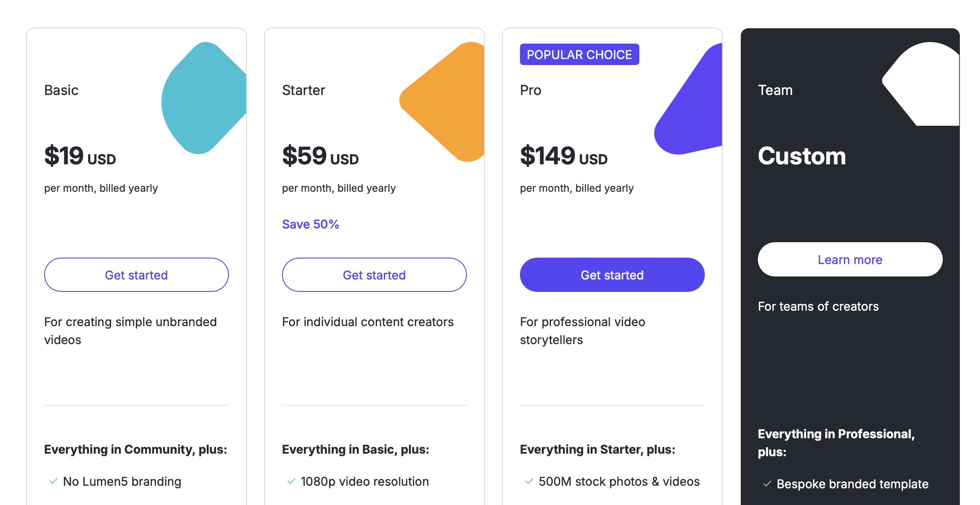
Task: Click the orange shape in Starter card
Action: 447,103
